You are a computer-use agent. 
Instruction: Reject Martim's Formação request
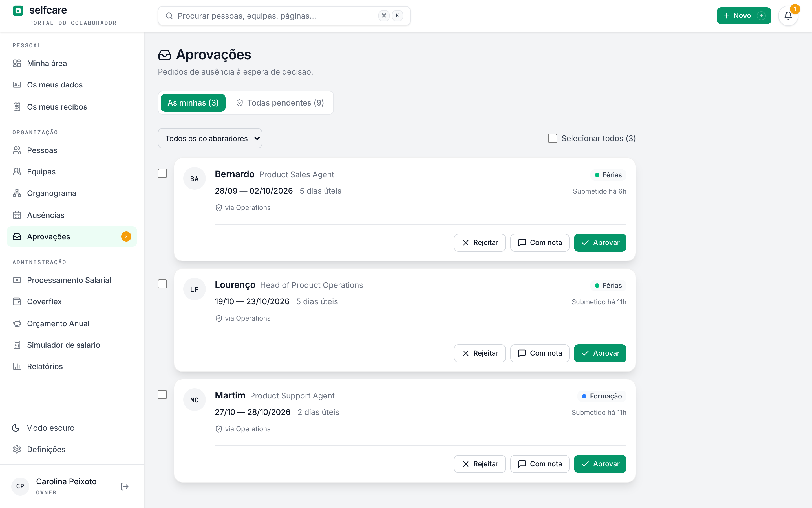[480, 464]
